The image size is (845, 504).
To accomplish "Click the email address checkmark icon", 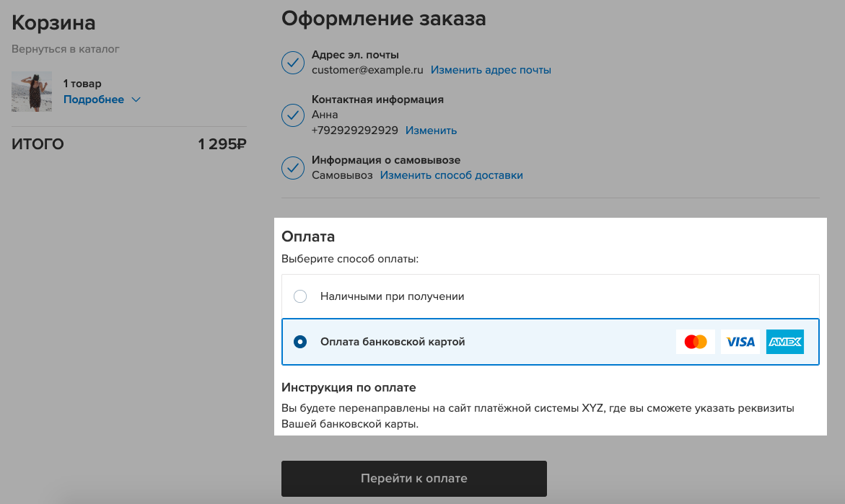I will point(293,63).
